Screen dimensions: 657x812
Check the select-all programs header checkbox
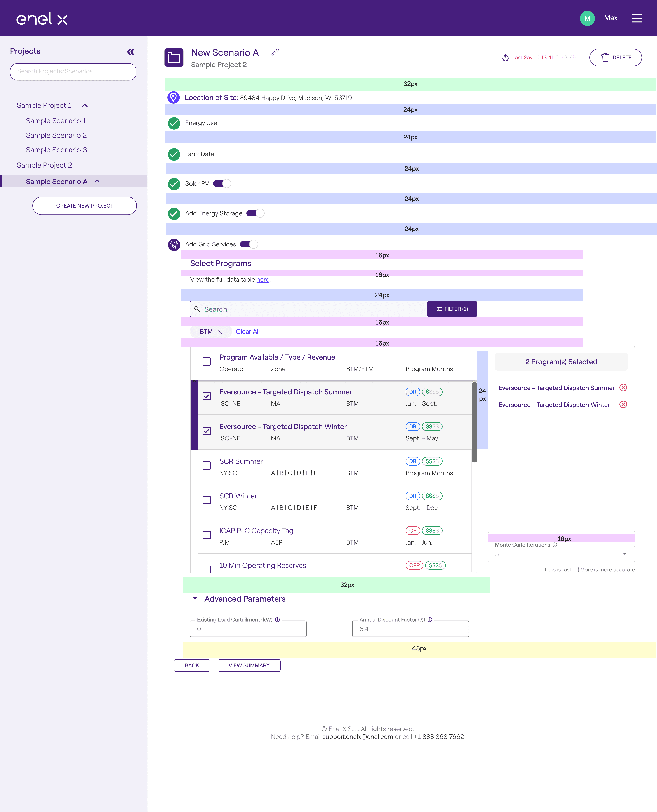(x=207, y=361)
